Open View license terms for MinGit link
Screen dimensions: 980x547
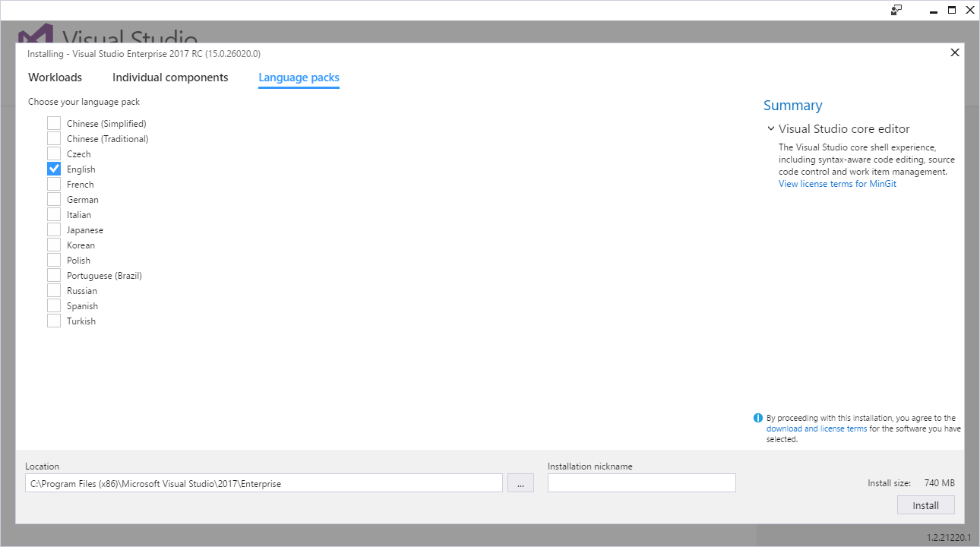837,184
